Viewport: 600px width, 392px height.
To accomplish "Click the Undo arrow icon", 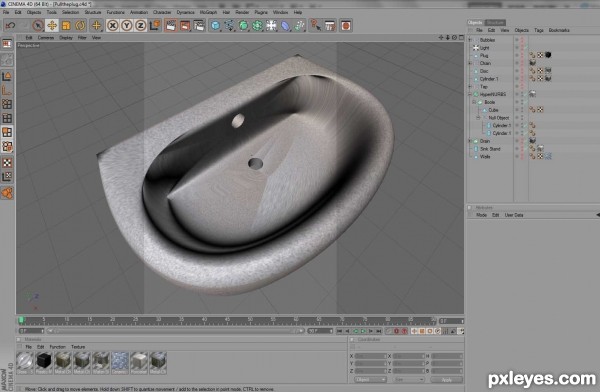I will [x=10, y=26].
